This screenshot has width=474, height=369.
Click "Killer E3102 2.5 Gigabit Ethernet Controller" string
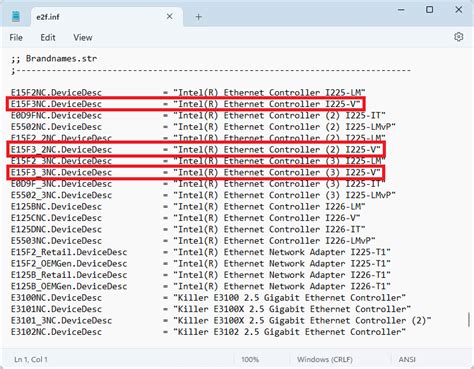coord(289,332)
